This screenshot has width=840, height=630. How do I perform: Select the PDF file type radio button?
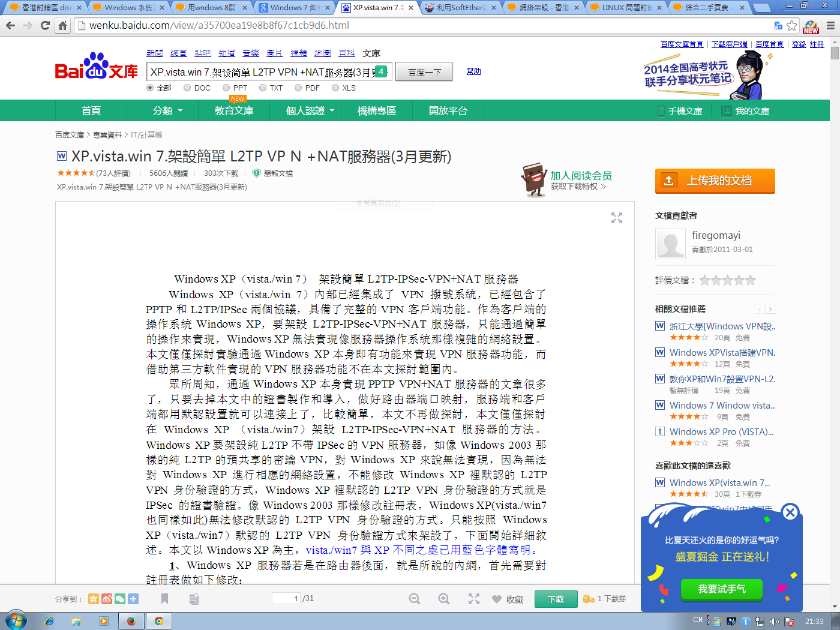298,88
